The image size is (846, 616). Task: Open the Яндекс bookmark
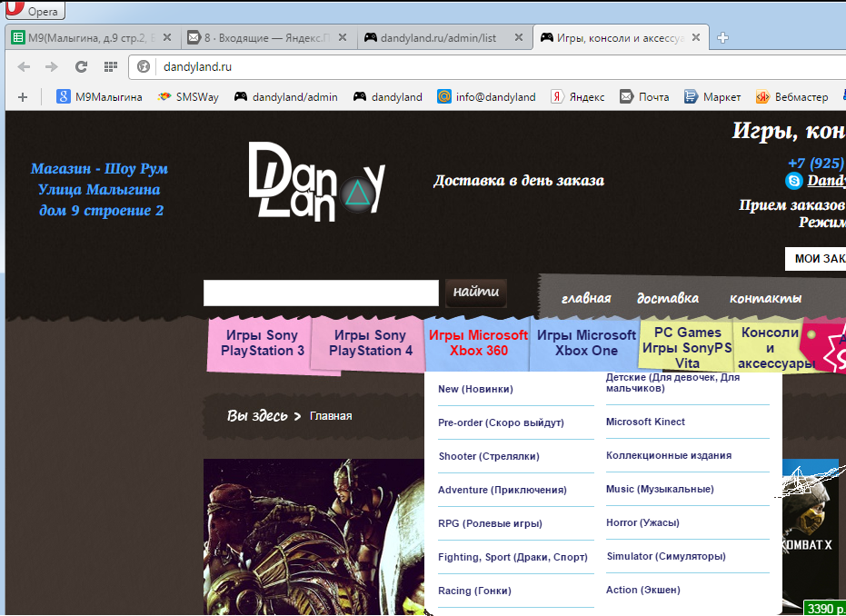click(577, 97)
